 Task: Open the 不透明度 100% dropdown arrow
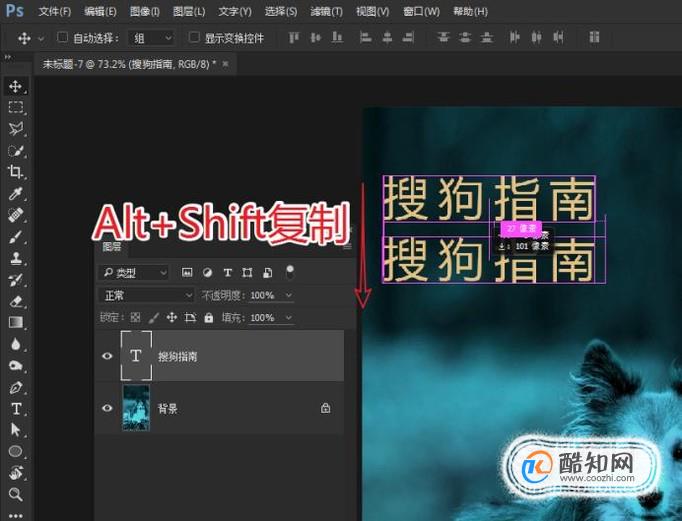(289, 295)
